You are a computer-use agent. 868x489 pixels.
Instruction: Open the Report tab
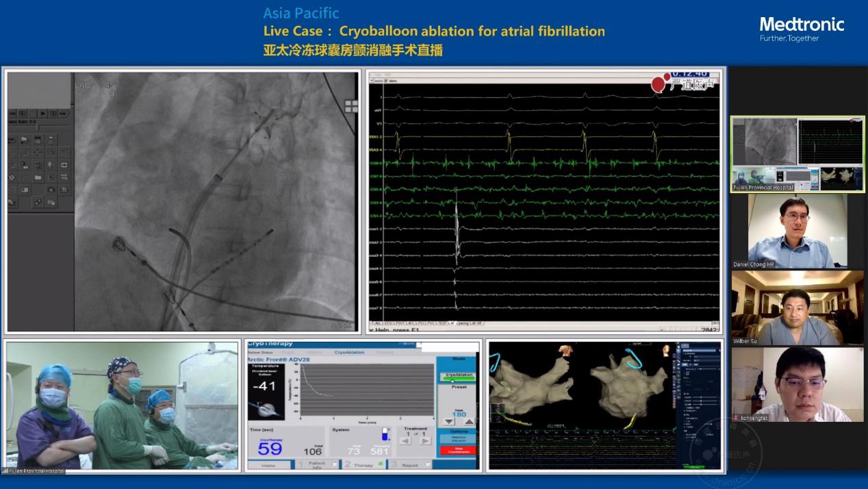[412, 464]
